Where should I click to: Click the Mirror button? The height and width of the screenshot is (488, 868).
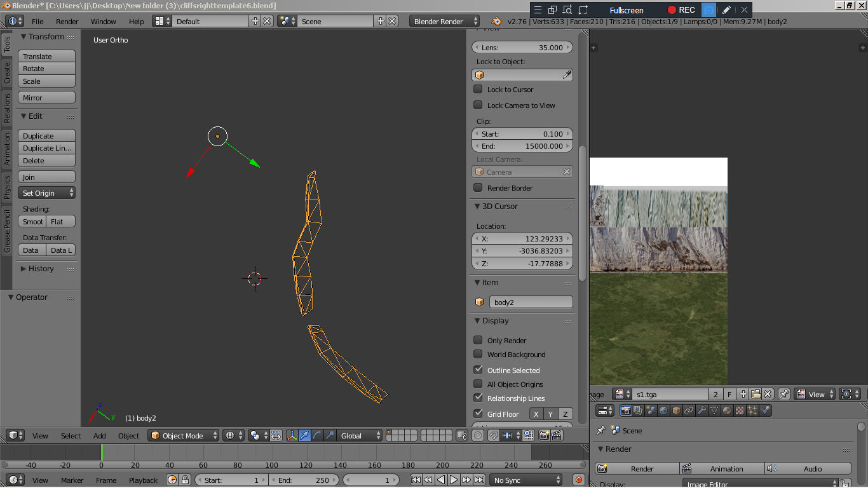(47, 98)
